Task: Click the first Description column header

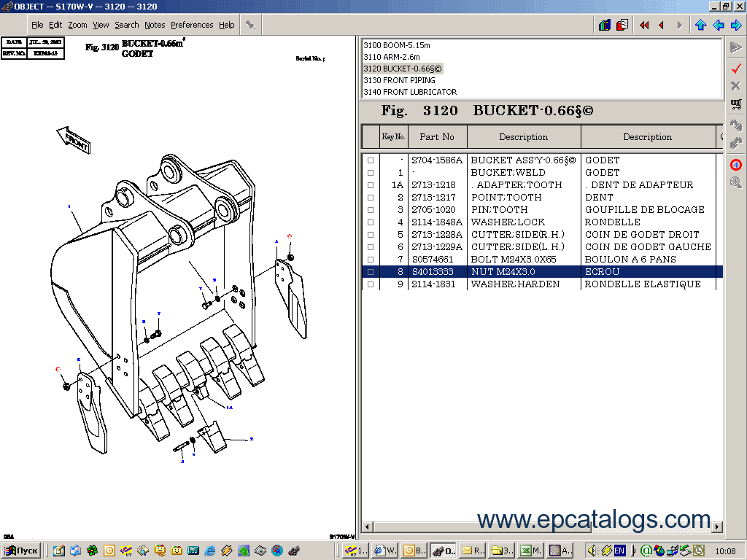Action: tap(524, 136)
